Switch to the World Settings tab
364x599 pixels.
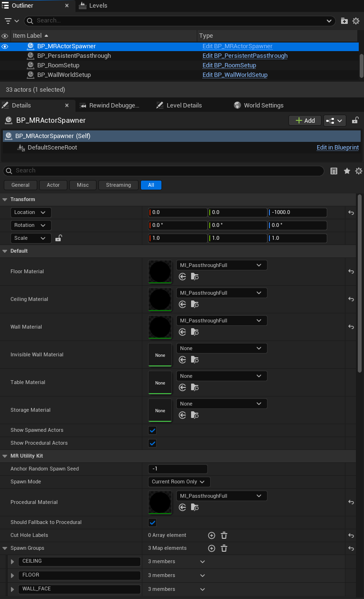tap(263, 106)
